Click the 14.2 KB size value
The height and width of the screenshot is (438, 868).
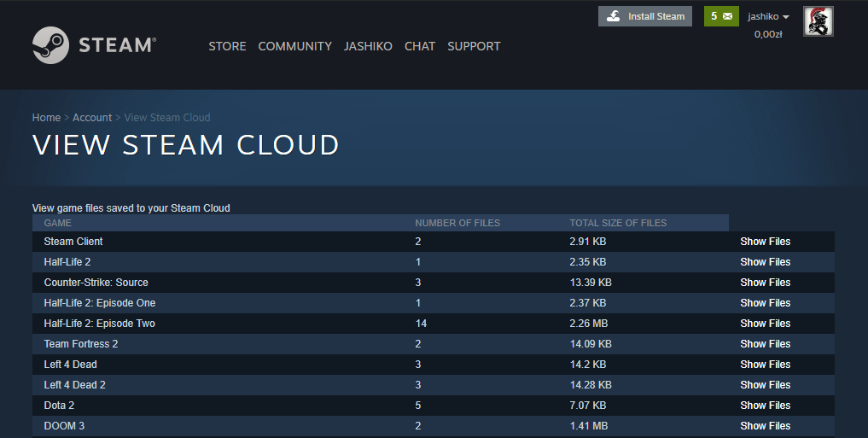(x=587, y=365)
